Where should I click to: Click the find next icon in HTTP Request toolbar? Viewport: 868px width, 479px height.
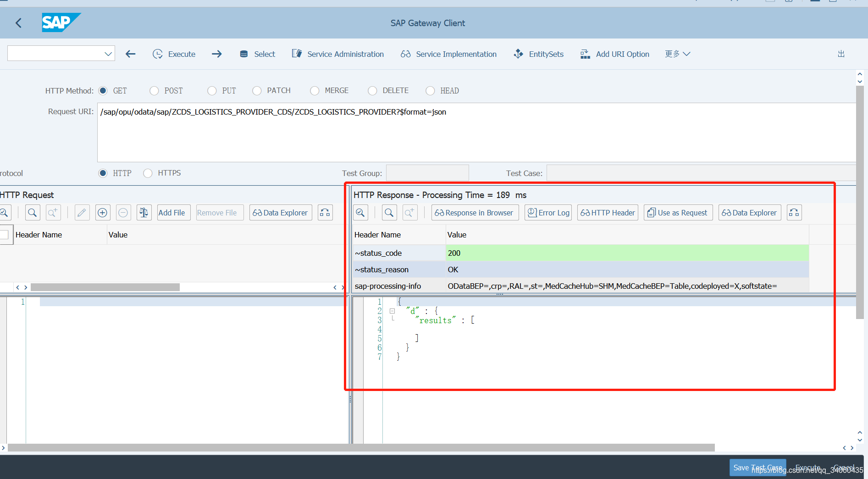[x=53, y=213]
